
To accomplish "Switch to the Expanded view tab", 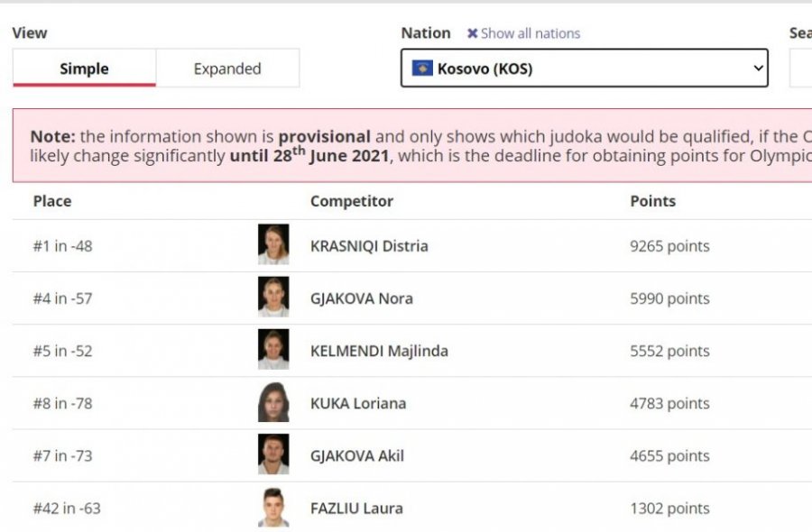I will pos(227,68).
